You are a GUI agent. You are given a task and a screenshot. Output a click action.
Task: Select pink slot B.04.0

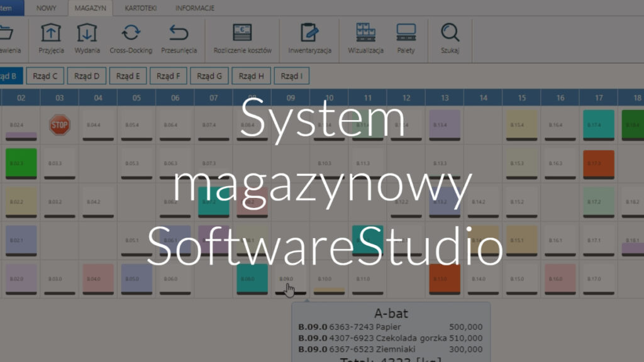[98, 278]
